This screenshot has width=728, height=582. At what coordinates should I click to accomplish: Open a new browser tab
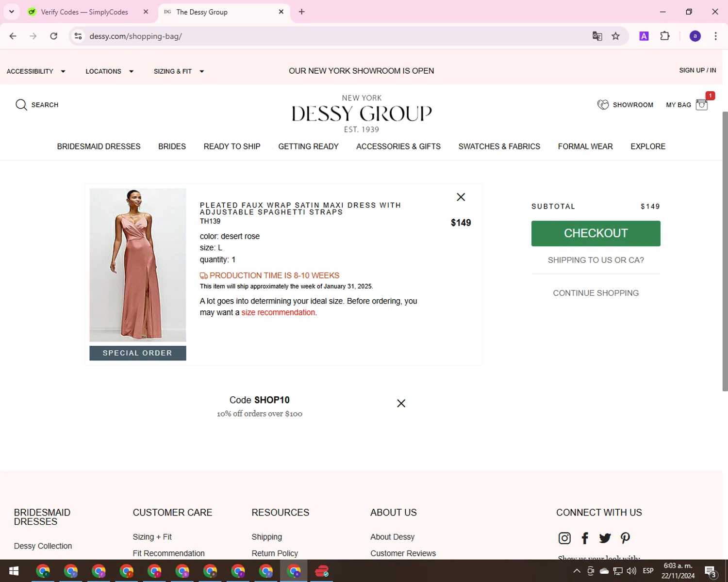(301, 12)
